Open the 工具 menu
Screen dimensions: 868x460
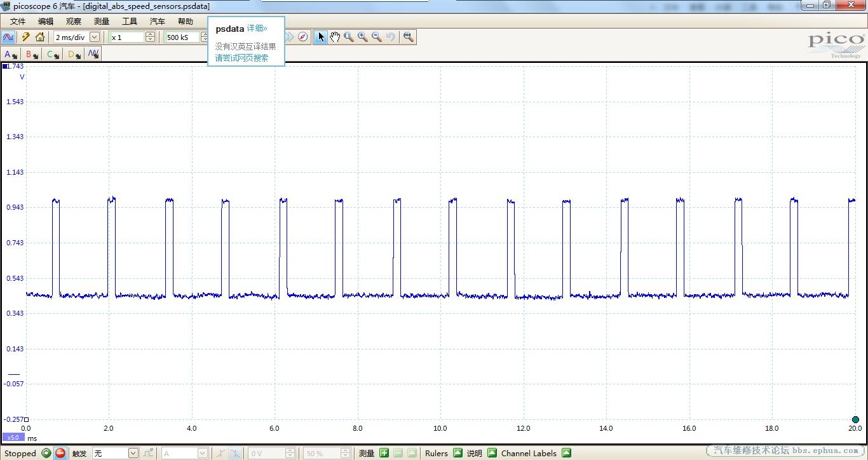coord(130,21)
